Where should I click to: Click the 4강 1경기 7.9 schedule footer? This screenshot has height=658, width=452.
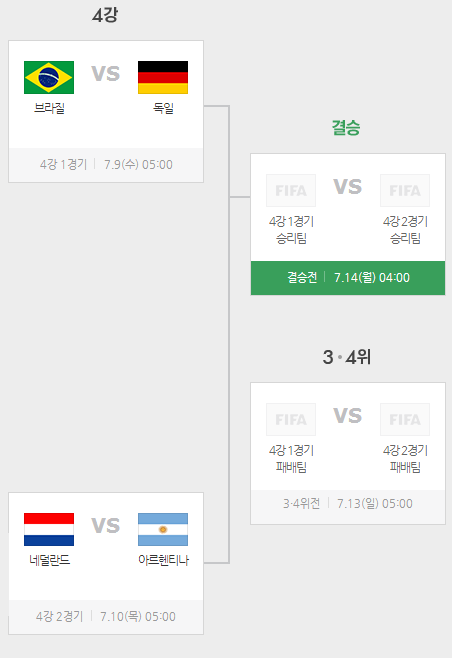tap(106, 164)
